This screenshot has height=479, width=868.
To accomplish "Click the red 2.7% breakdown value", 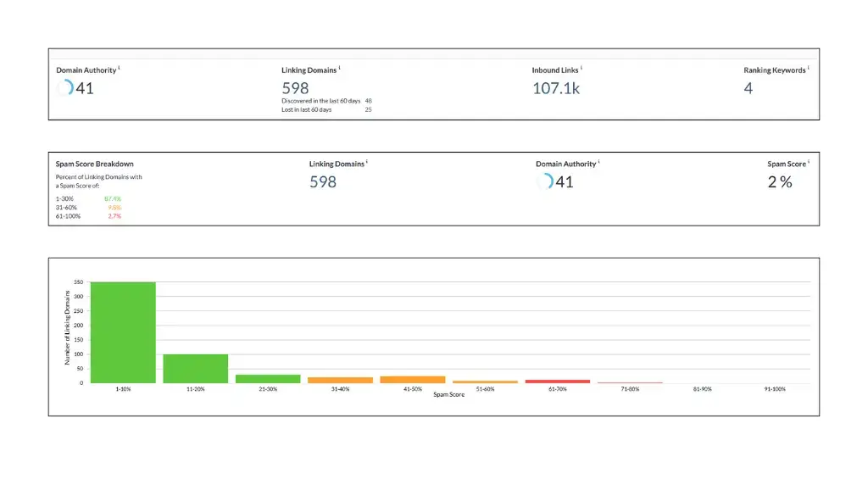I will coord(114,215).
